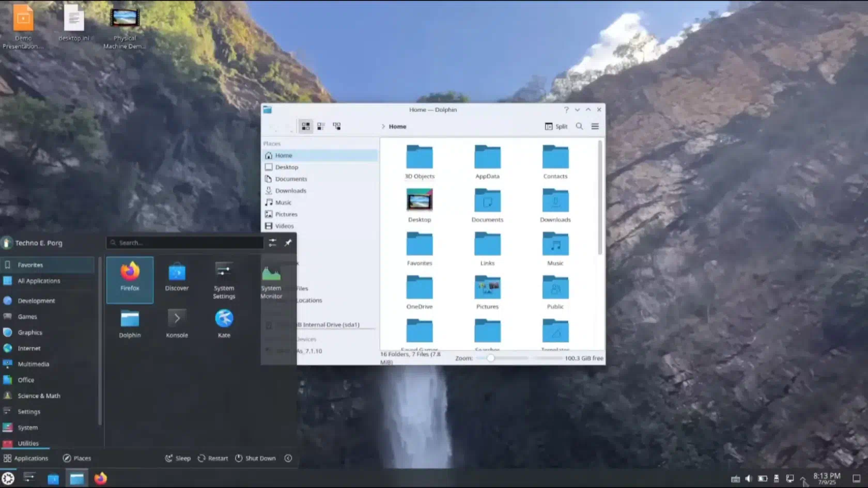Open Dolphin file search
The height and width of the screenshot is (488, 868).
tap(579, 127)
